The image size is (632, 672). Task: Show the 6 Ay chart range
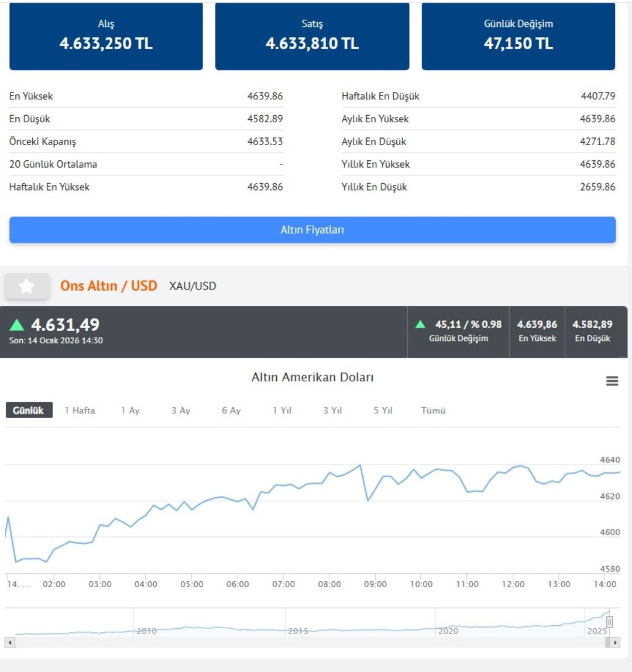(231, 411)
